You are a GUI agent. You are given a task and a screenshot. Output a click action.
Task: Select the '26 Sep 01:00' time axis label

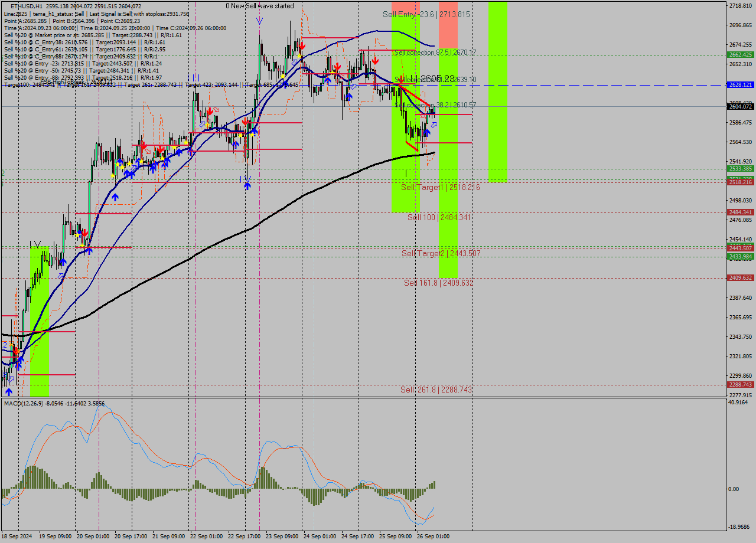tap(433, 537)
